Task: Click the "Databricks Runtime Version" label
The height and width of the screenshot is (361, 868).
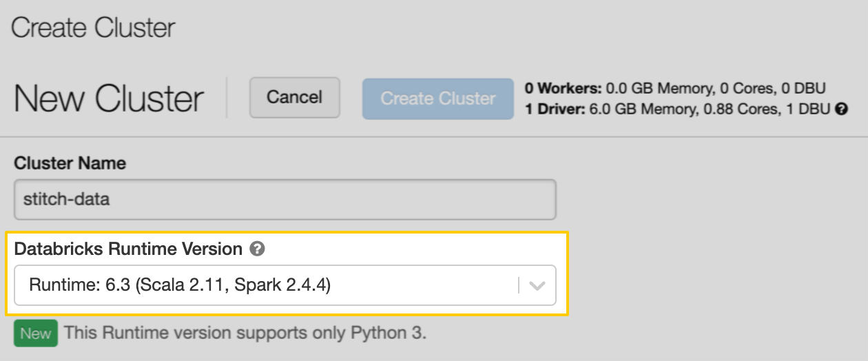Action: point(128,249)
